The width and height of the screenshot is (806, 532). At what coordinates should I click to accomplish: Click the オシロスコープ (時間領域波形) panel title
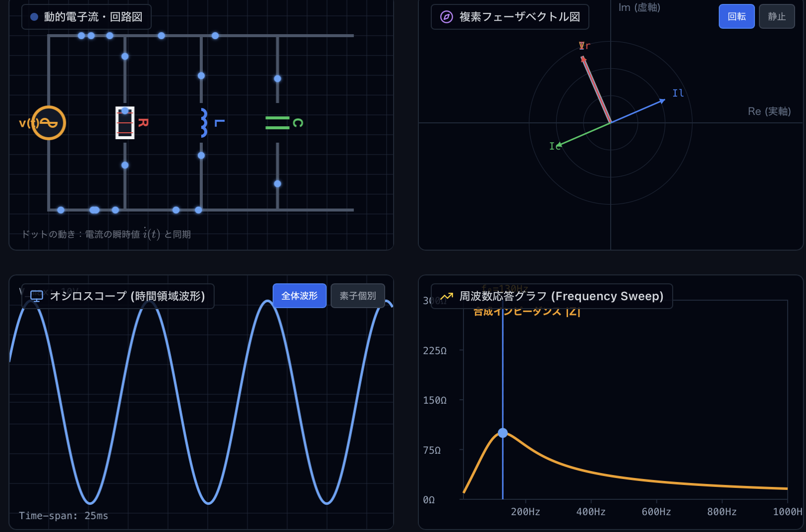pyautogui.click(x=127, y=296)
